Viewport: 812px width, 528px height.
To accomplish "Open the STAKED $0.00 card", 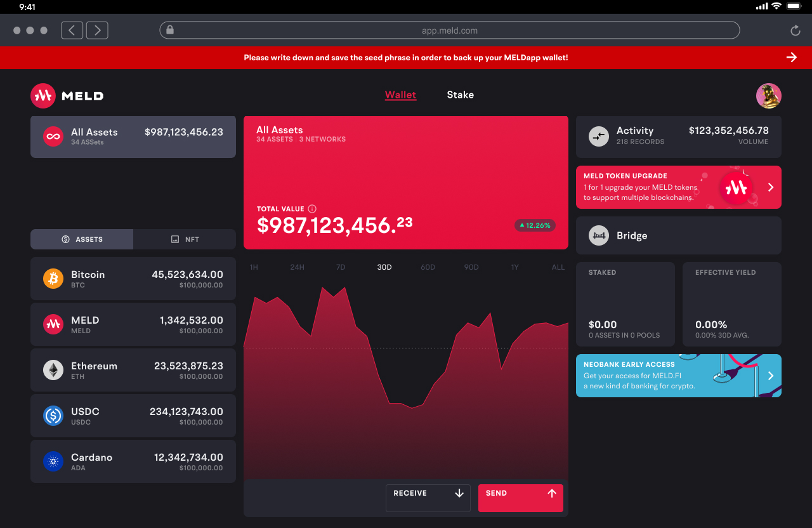I will [x=625, y=304].
